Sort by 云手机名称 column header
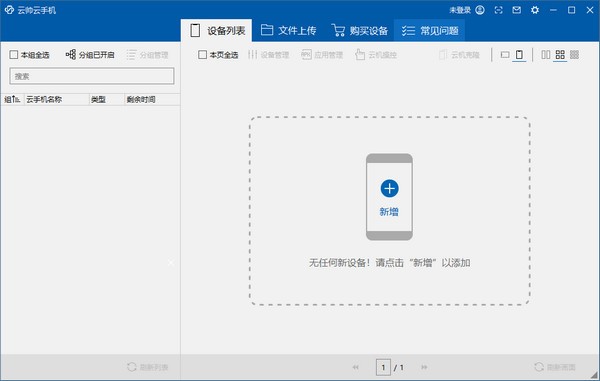This screenshot has width=600, height=381. pos(57,99)
